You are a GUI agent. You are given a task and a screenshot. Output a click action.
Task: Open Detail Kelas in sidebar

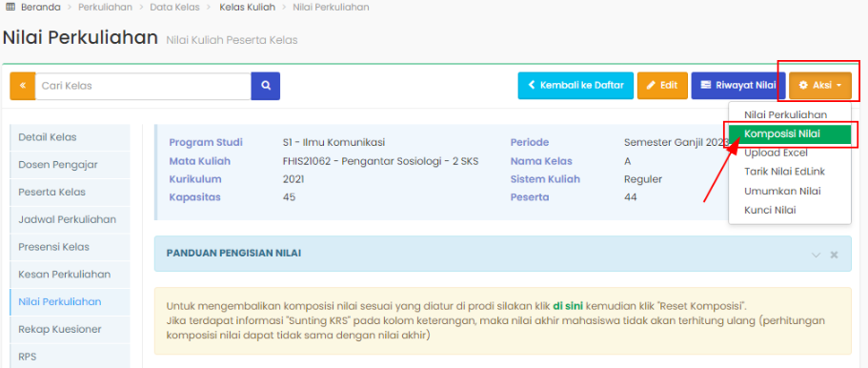tap(70, 137)
